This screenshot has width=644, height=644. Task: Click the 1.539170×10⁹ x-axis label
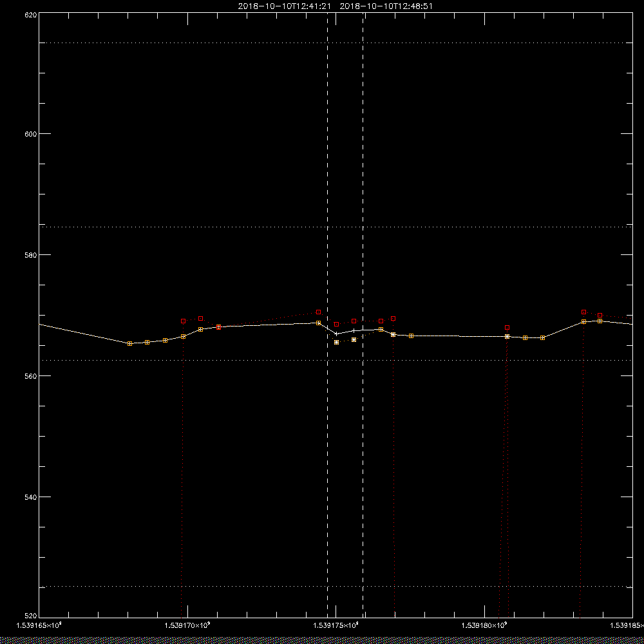187,625
